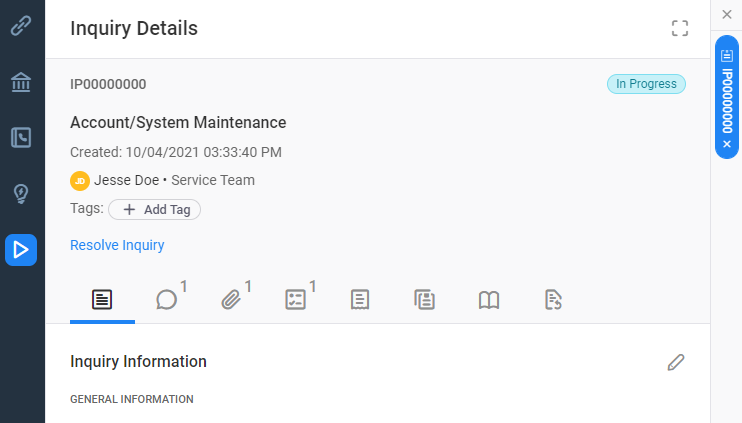Close the IP00000000 side tab
The width and height of the screenshot is (742, 423).
pyautogui.click(x=727, y=144)
